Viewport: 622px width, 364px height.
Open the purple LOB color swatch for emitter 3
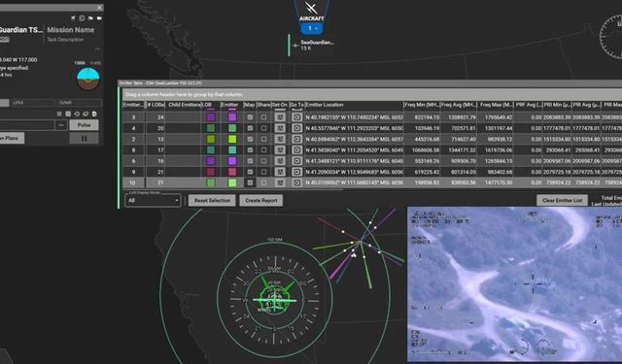point(211,117)
